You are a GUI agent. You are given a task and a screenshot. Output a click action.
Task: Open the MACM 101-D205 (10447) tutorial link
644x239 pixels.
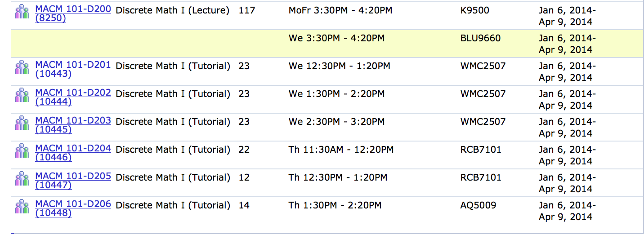(x=73, y=181)
